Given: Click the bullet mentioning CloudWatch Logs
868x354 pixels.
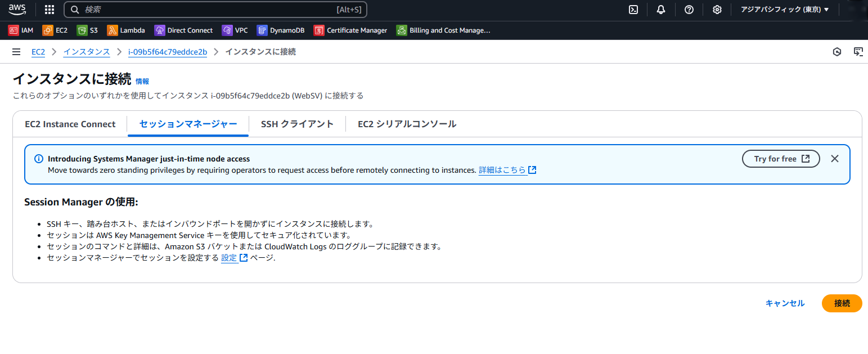Looking at the screenshot, I should 244,247.
